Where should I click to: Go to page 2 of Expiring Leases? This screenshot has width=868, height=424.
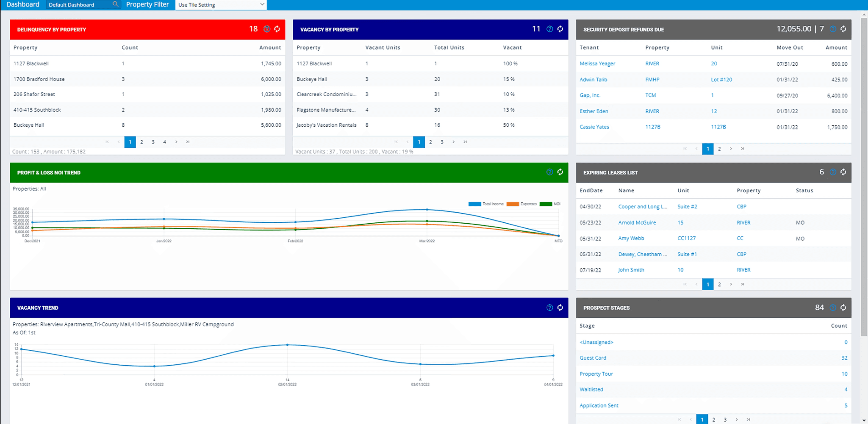click(719, 284)
